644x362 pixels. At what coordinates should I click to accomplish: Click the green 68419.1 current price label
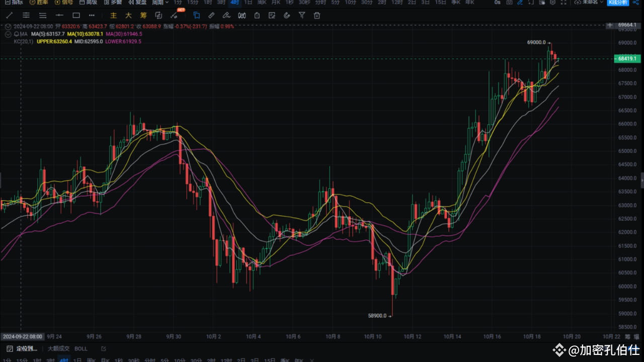tap(627, 59)
